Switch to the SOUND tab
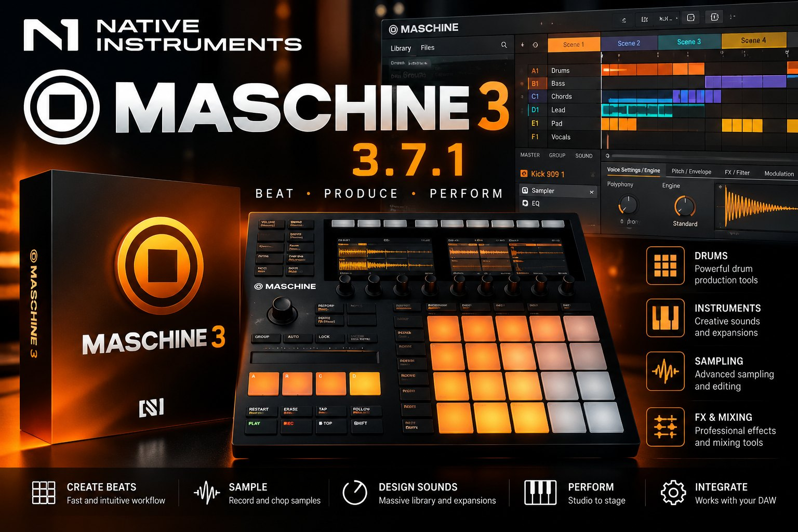The height and width of the screenshot is (532, 798). tap(583, 156)
